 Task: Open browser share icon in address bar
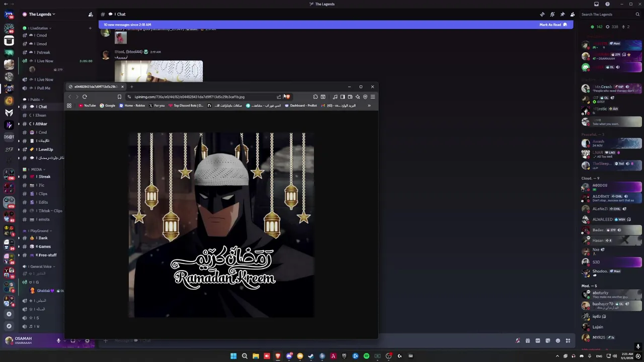[279, 97]
